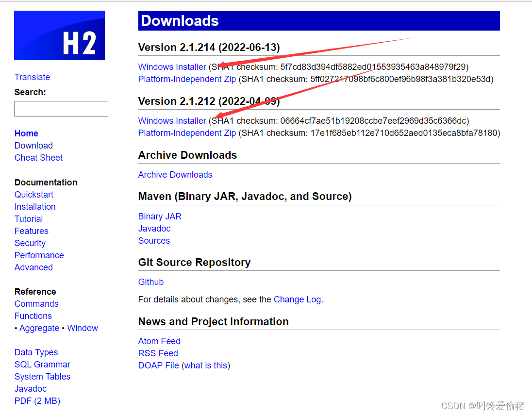Subscribe via the Atom Feed link

click(x=159, y=341)
